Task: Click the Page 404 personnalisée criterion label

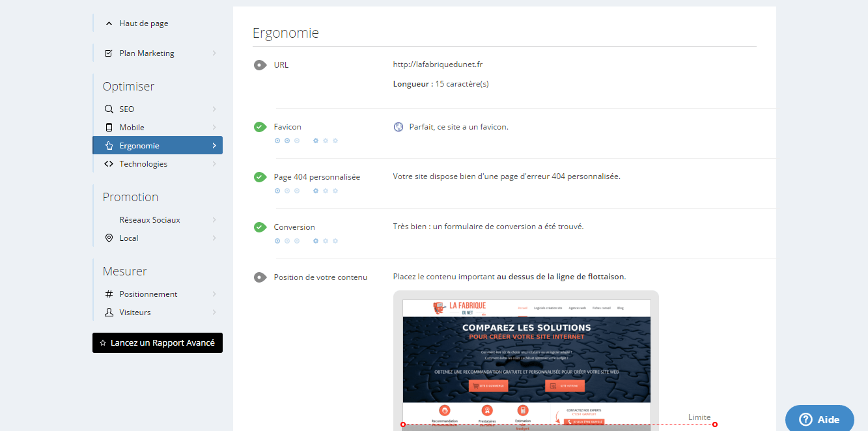Action: pos(317,177)
